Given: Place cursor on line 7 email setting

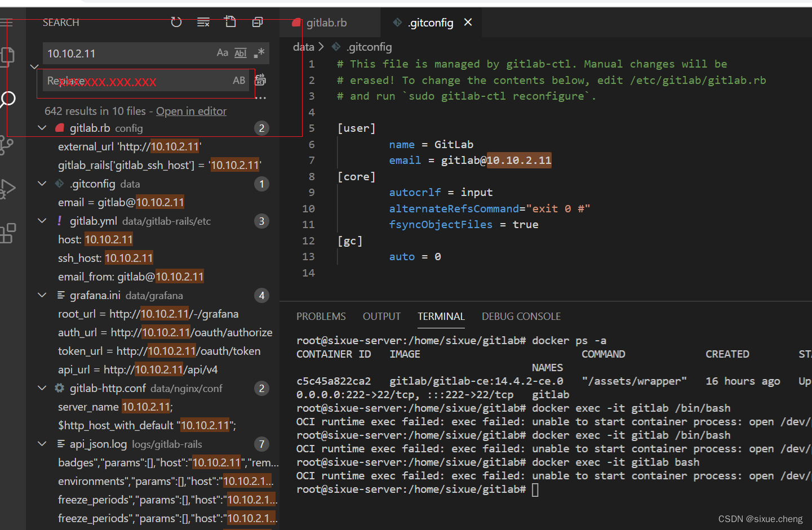Looking at the screenshot, I should pos(470,161).
